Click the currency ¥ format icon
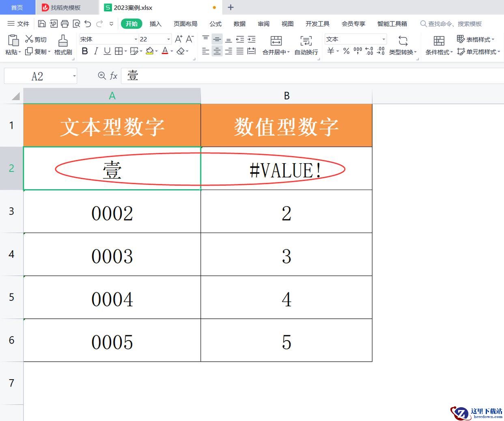This screenshot has height=421, width=504. [331, 51]
